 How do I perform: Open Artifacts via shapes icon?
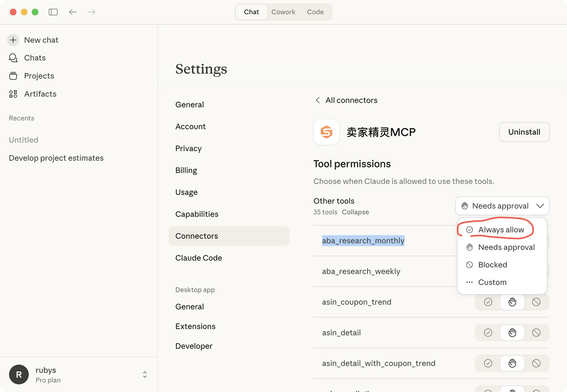tap(13, 94)
